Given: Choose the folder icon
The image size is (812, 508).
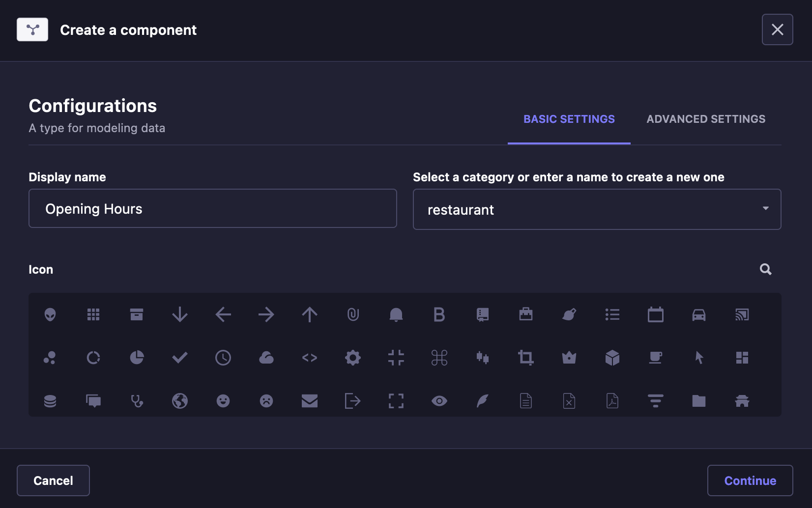Looking at the screenshot, I should pos(699,400).
